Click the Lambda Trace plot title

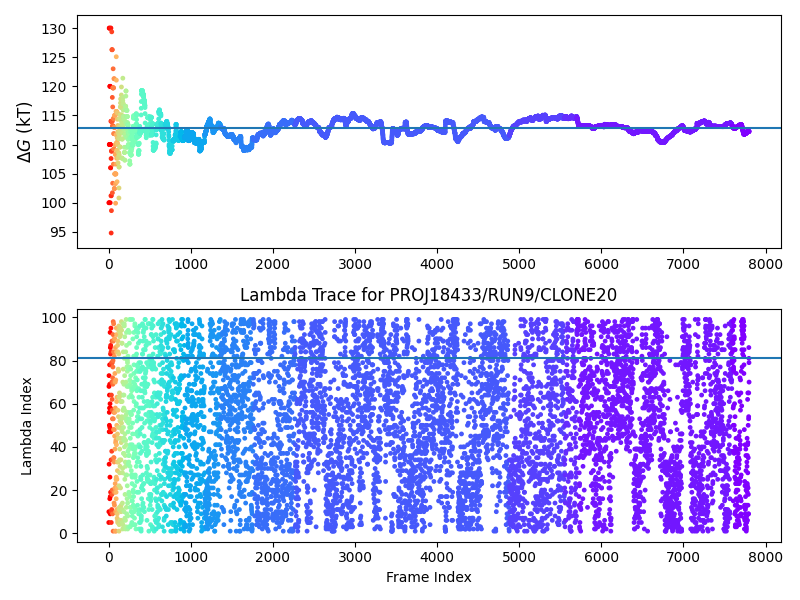tap(428, 295)
